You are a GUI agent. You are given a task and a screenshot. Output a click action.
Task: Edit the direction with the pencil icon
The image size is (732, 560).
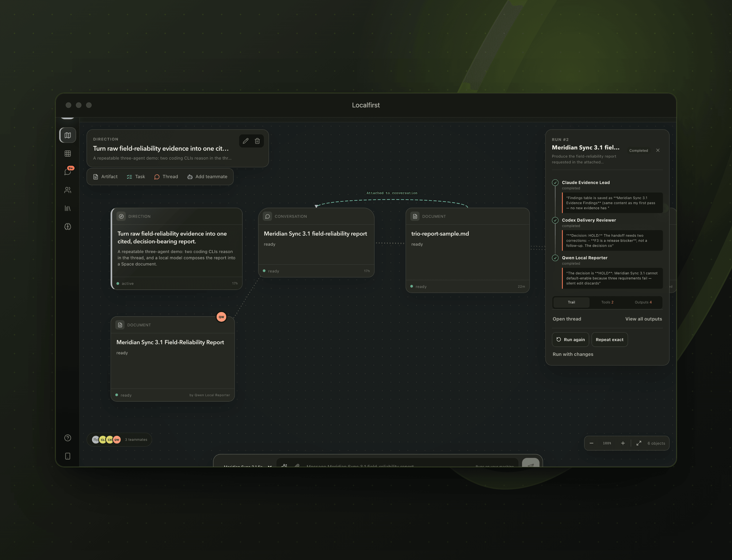point(246,141)
